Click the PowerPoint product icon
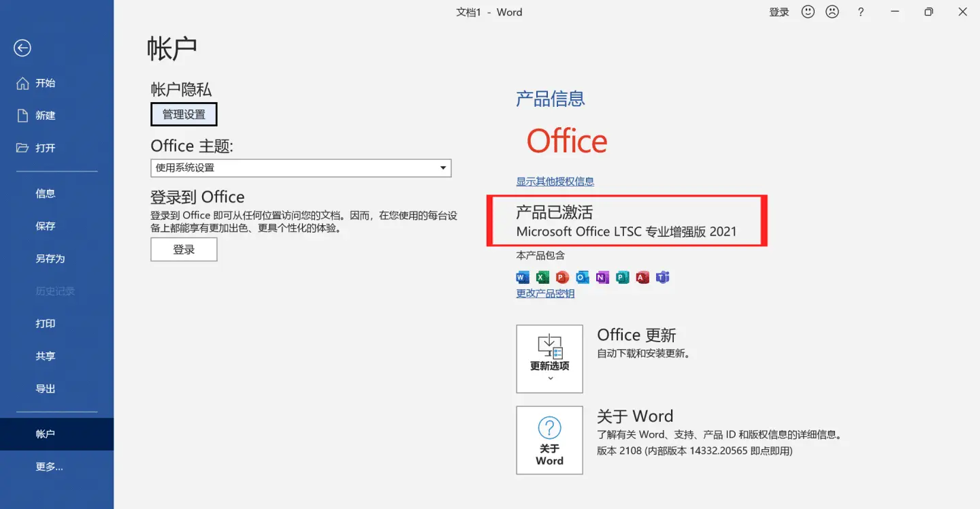 pyautogui.click(x=562, y=277)
